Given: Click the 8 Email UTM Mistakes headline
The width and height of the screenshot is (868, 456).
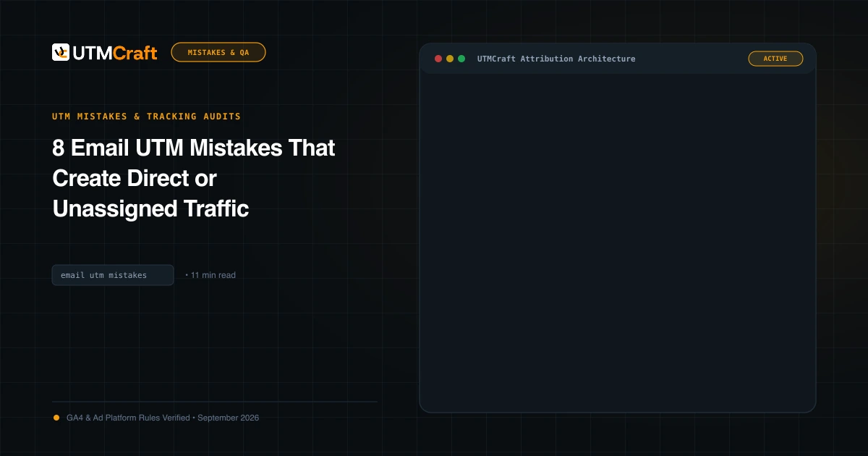Looking at the screenshot, I should click(194, 178).
